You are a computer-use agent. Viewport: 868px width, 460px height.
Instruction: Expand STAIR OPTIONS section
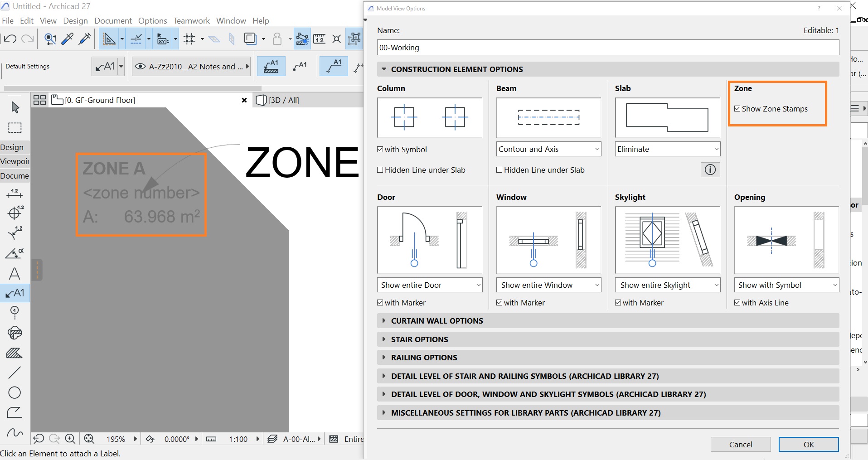coord(608,339)
